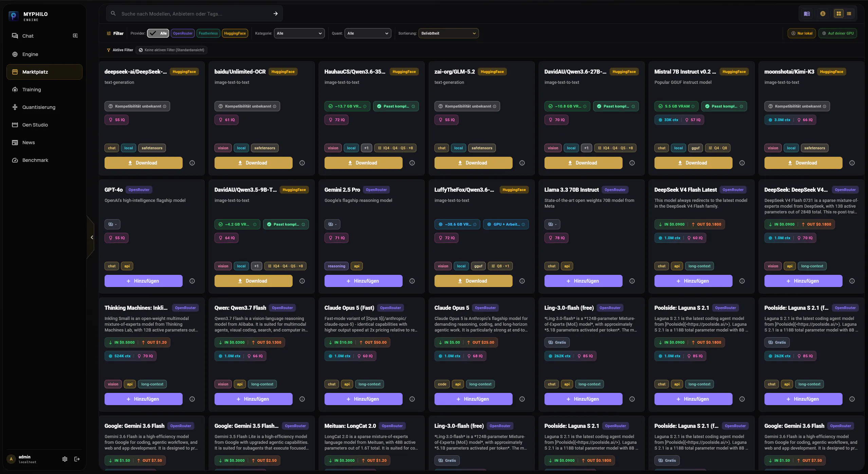Download the deepseek-ai/DeepSeek model
The height and width of the screenshot is (474, 868).
[x=143, y=163]
